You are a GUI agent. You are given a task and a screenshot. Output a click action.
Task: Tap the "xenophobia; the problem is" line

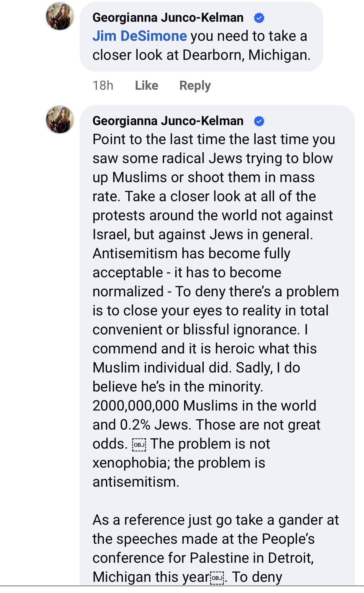pos(179,463)
